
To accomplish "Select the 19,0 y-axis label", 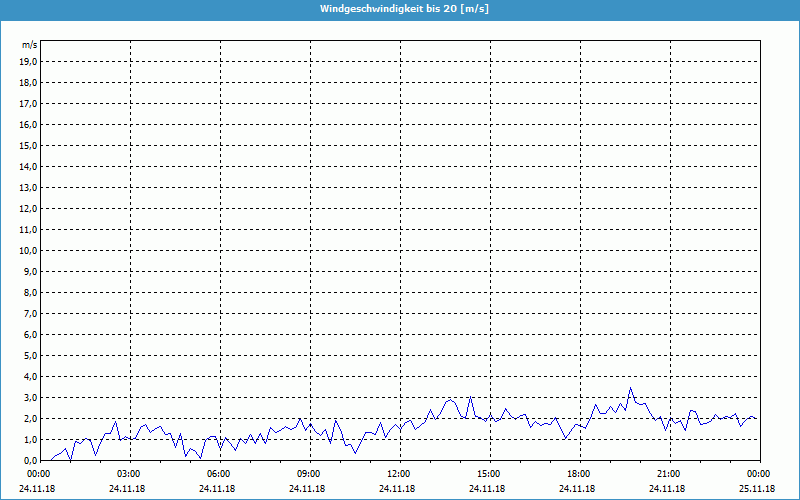I will 29,61.
